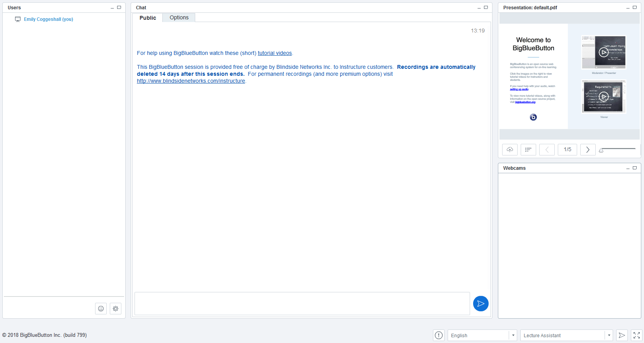Screen dimensions: 644x343
Task: Open the emoji status button in Users panel
Action: tap(101, 309)
